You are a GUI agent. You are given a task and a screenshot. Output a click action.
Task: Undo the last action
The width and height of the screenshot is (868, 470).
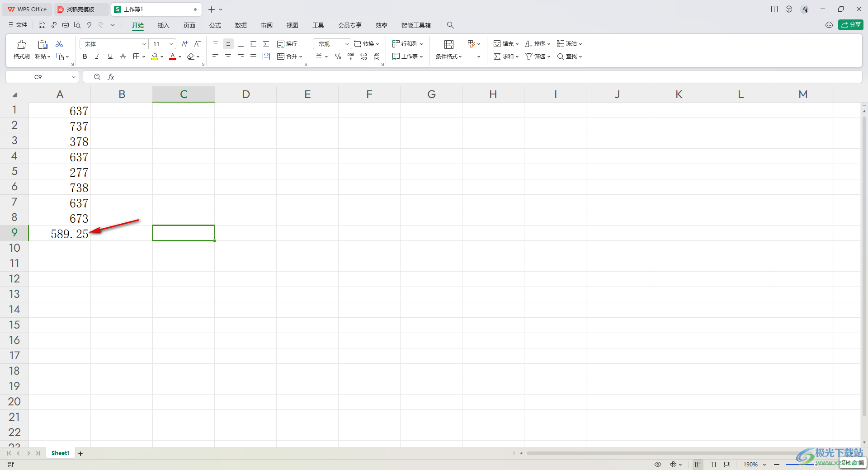point(89,25)
